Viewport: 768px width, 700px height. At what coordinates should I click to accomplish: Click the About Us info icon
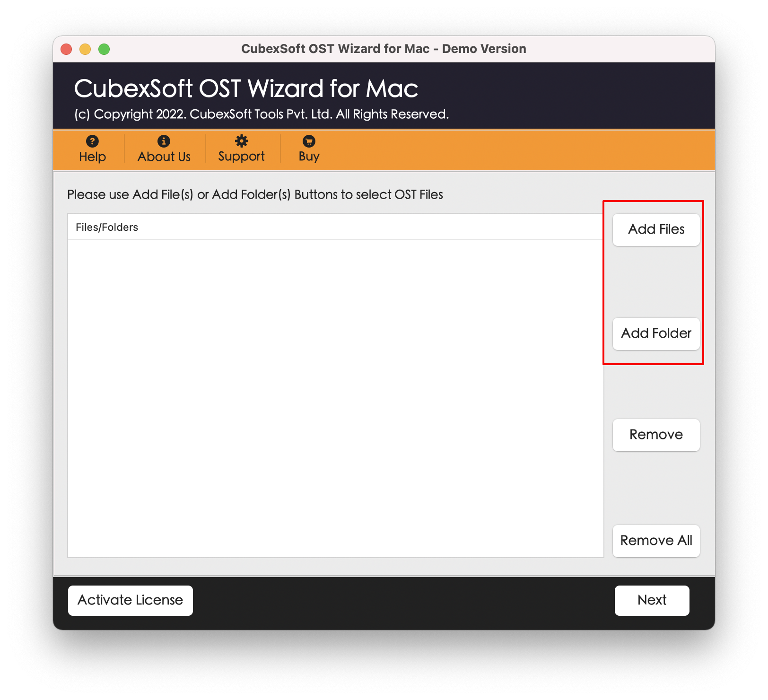point(164,141)
